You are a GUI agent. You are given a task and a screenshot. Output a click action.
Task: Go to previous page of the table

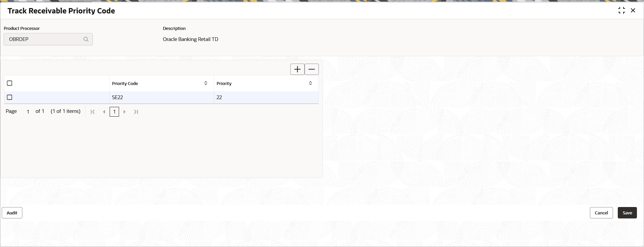pyautogui.click(x=104, y=112)
